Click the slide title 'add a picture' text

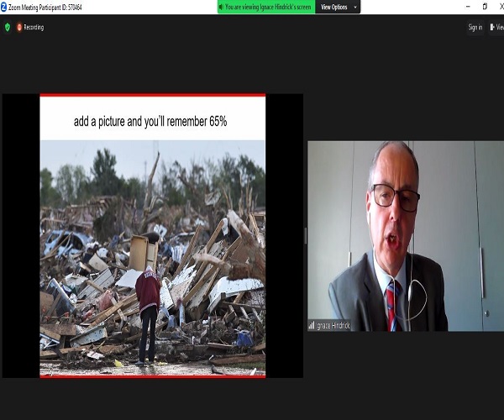(150, 122)
